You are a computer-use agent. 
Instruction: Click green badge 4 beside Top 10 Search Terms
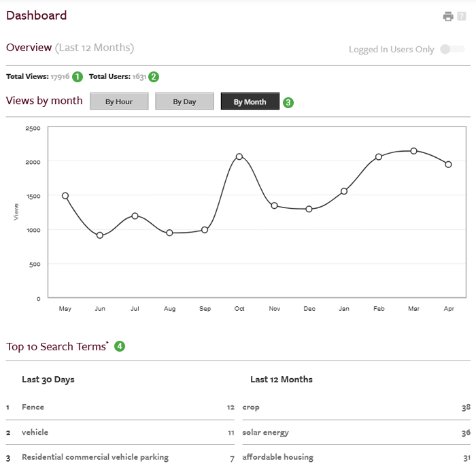(x=120, y=346)
